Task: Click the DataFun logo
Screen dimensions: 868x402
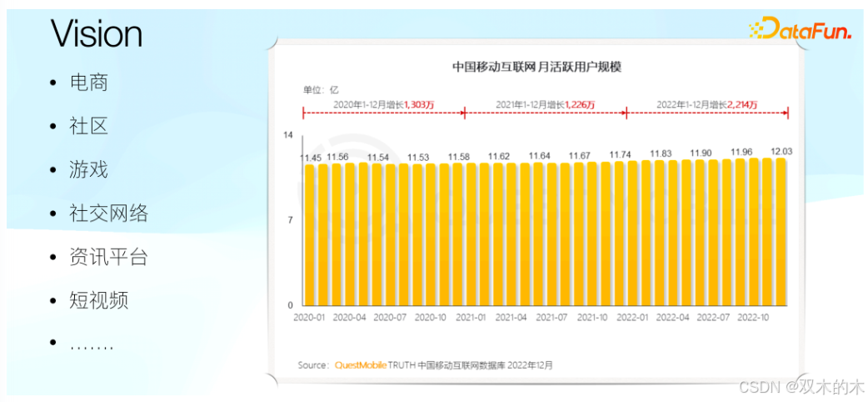Action: pos(800,28)
